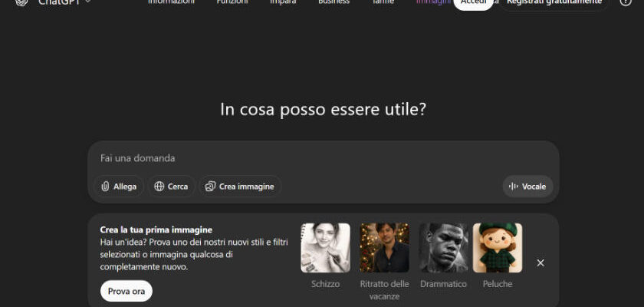The width and height of the screenshot is (644, 307).
Task: Select the Ritratto delle vacanze thumbnail
Action: pyautogui.click(x=384, y=248)
